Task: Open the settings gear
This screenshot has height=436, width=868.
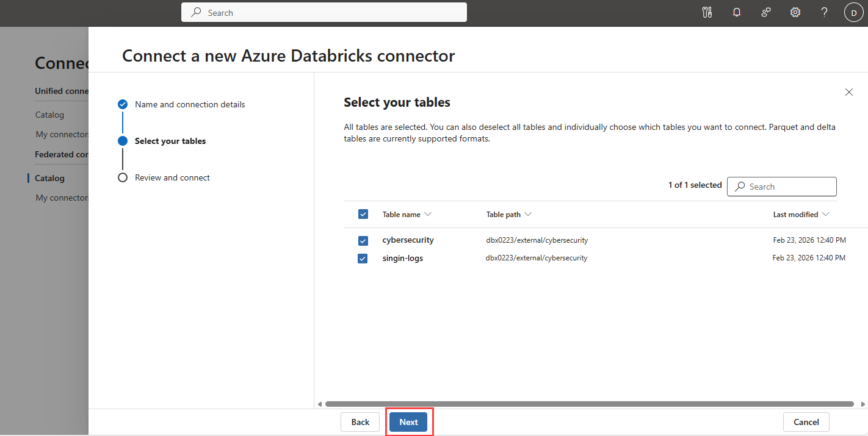Action: pyautogui.click(x=795, y=12)
